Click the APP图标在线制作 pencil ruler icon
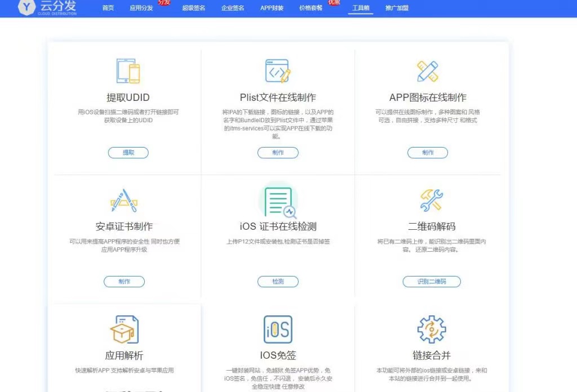Image resolution: width=577 pixels, height=392 pixels. (x=428, y=71)
